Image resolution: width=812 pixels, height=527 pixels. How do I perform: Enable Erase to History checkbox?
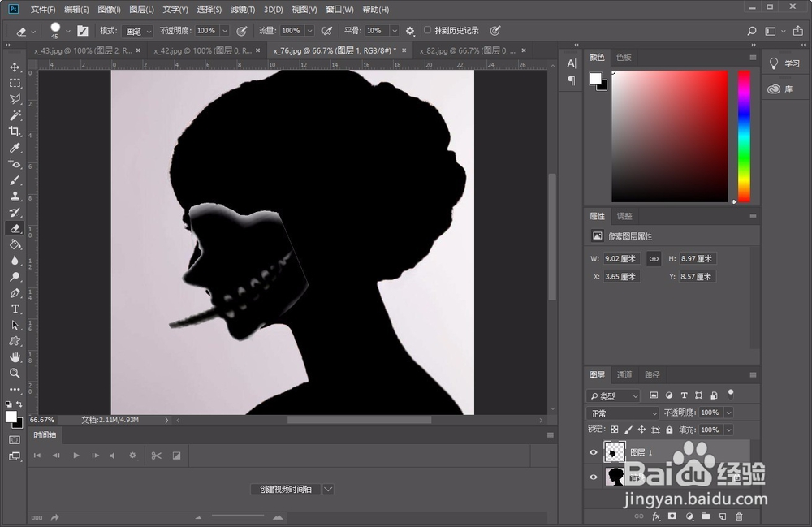[x=427, y=30]
